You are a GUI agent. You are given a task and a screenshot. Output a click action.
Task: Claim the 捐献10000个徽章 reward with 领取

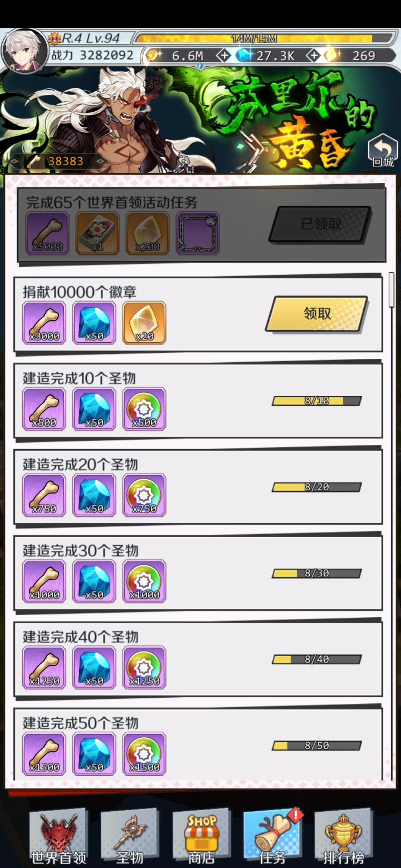317,314
